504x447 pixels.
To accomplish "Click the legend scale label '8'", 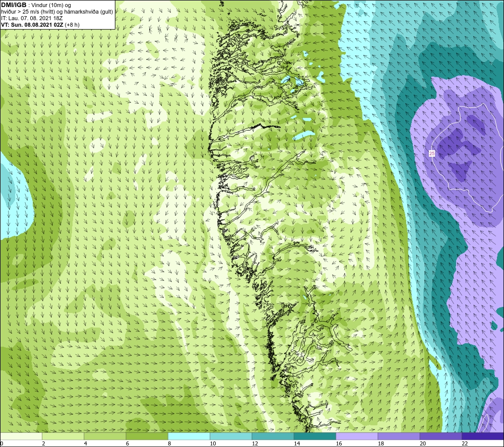I will pyautogui.click(x=169, y=443).
